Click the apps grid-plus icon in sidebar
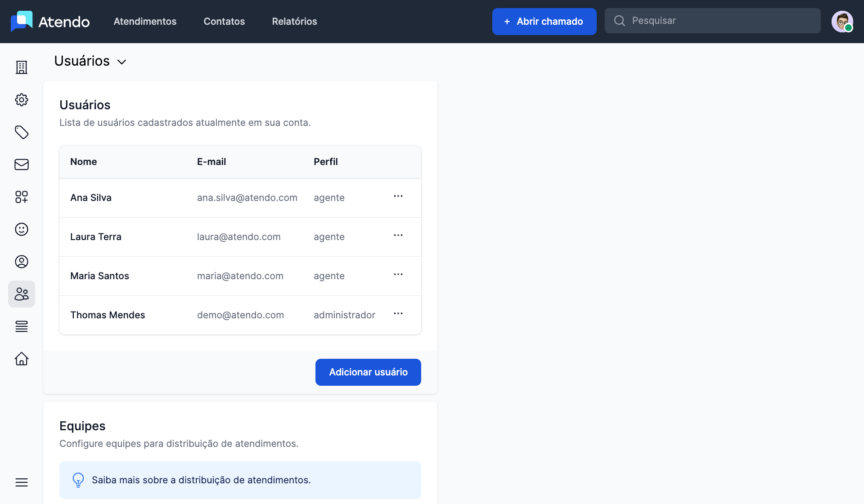Image resolution: width=864 pixels, height=504 pixels. (x=22, y=197)
